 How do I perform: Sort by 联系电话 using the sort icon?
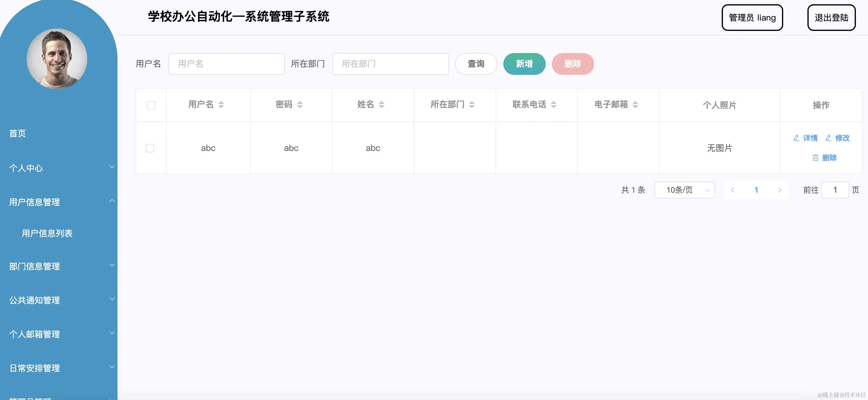[554, 105]
